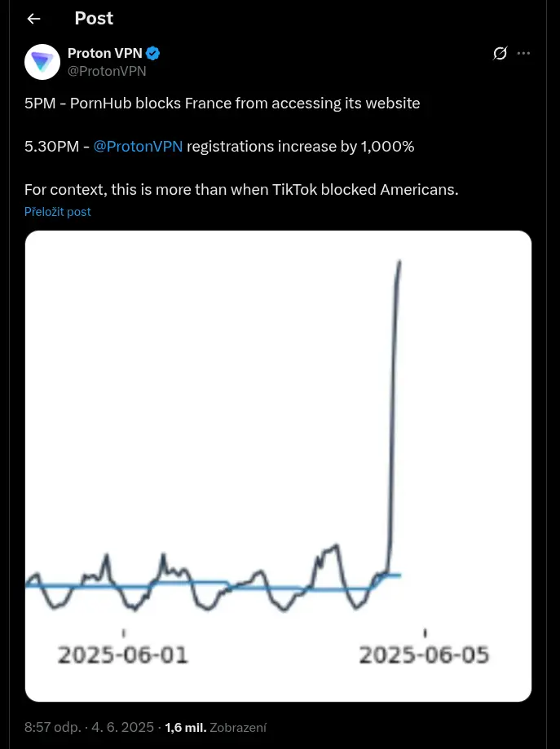Click the 2025-06-01 axis label on the chart
This screenshot has width=560, height=749.
[x=123, y=655]
